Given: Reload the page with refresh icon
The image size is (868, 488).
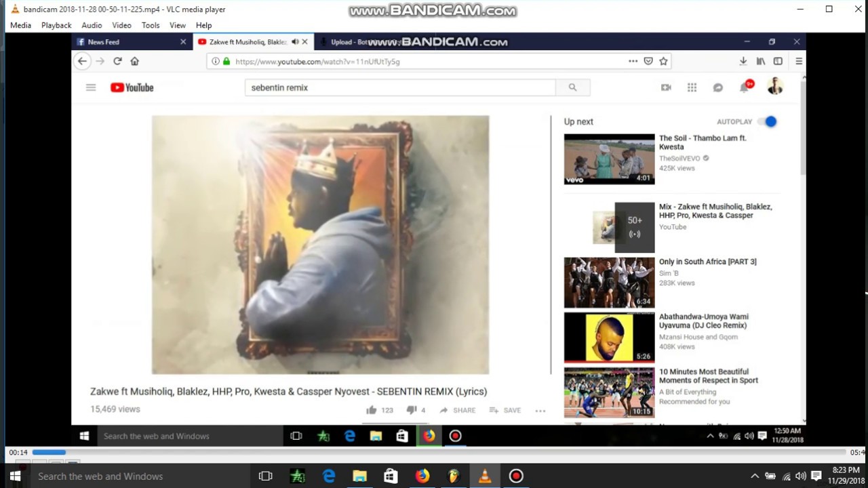Looking at the screenshot, I should pos(117,61).
